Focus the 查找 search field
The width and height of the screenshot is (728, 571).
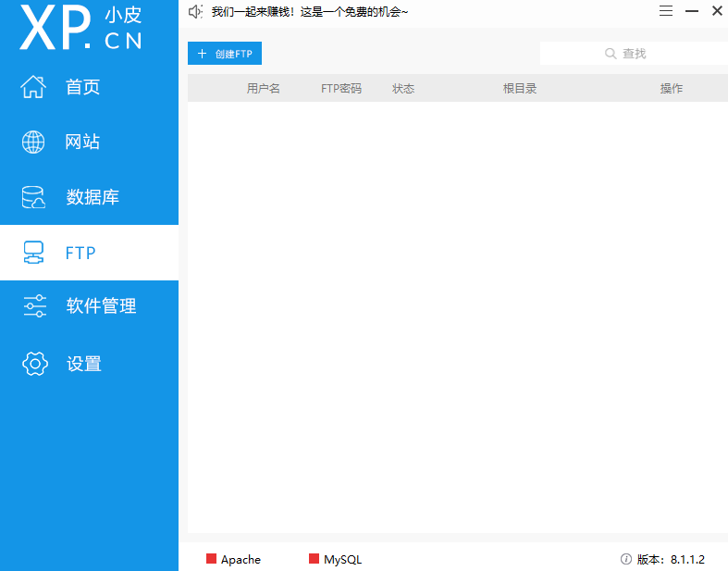click(x=634, y=54)
